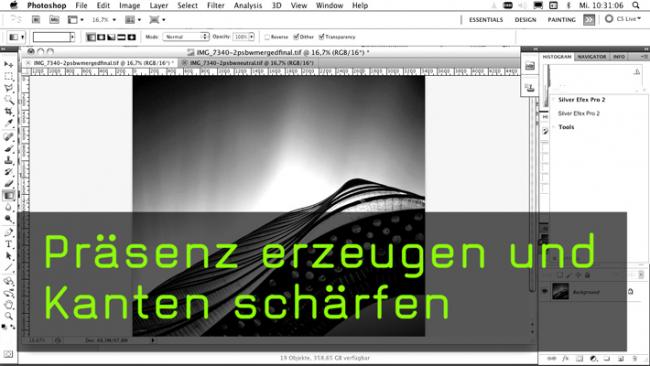650x366 pixels.
Task: Choose Angle Gradient style
Action: [111, 37]
